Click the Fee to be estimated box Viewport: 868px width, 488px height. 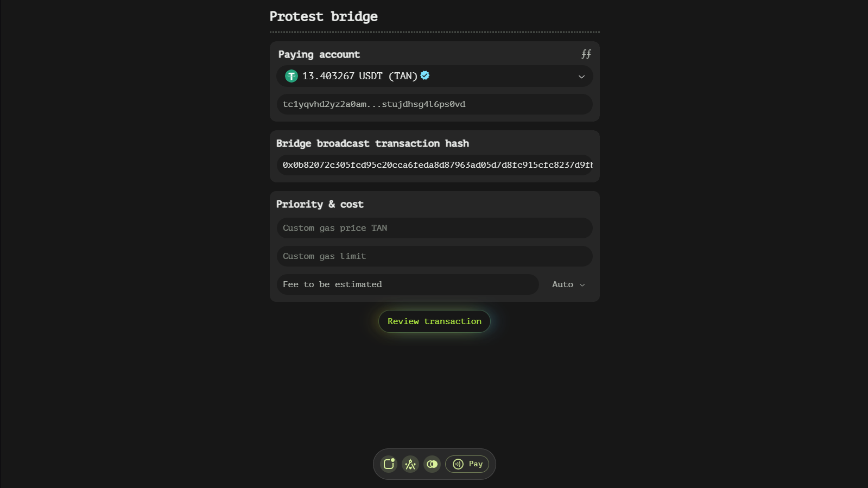[x=407, y=284]
